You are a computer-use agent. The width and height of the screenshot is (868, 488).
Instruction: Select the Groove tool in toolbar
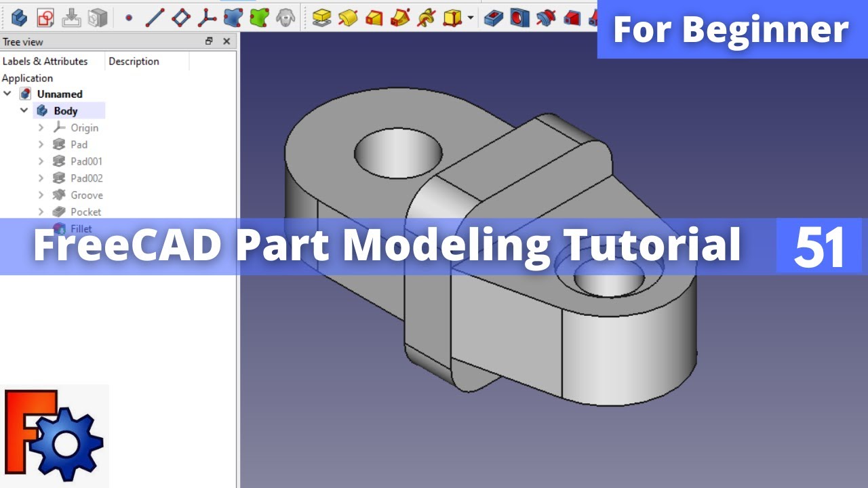point(545,18)
